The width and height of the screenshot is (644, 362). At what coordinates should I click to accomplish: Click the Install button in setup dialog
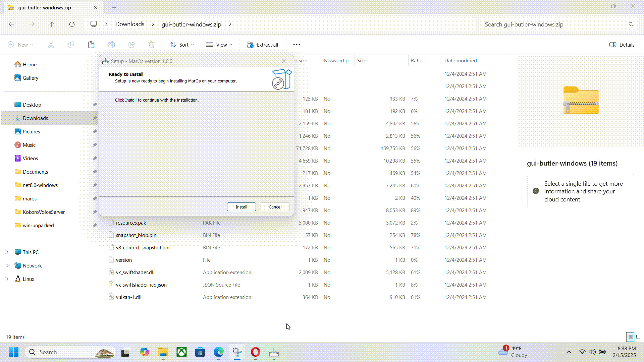point(241,207)
